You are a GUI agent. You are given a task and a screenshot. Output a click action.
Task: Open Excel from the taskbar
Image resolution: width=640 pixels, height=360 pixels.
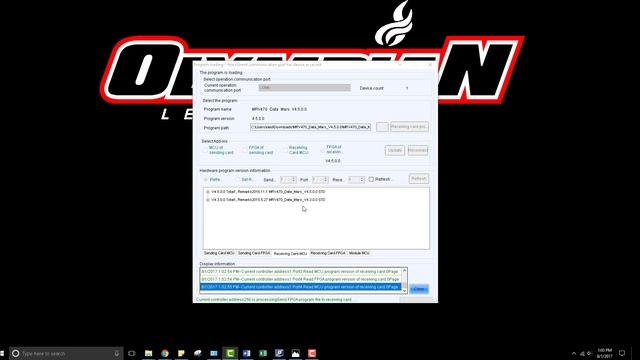point(263,353)
